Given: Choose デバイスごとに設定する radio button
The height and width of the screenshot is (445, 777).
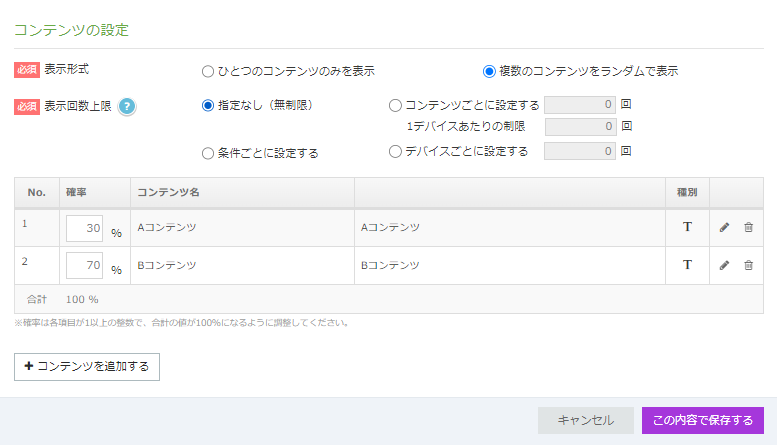Looking at the screenshot, I should pyautogui.click(x=395, y=152).
